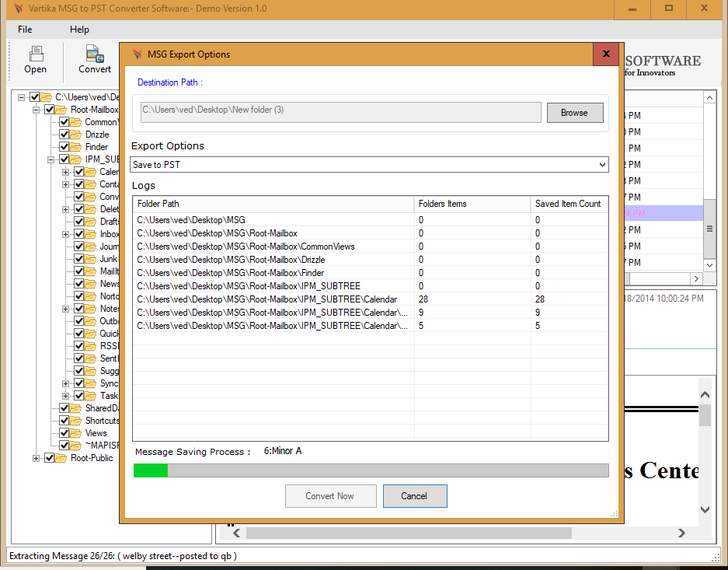Click the preview pane horizontal scrollbar thumb

click(x=409, y=533)
